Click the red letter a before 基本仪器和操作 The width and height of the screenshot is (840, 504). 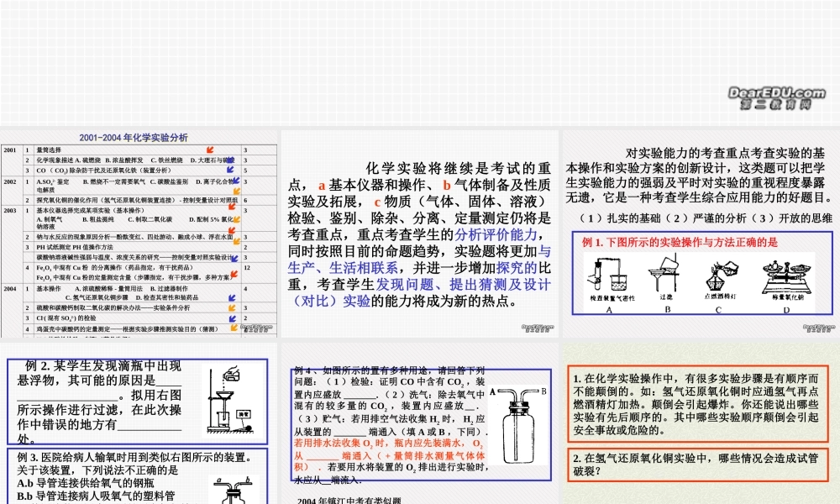pyautogui.click(x=322, y=186)
